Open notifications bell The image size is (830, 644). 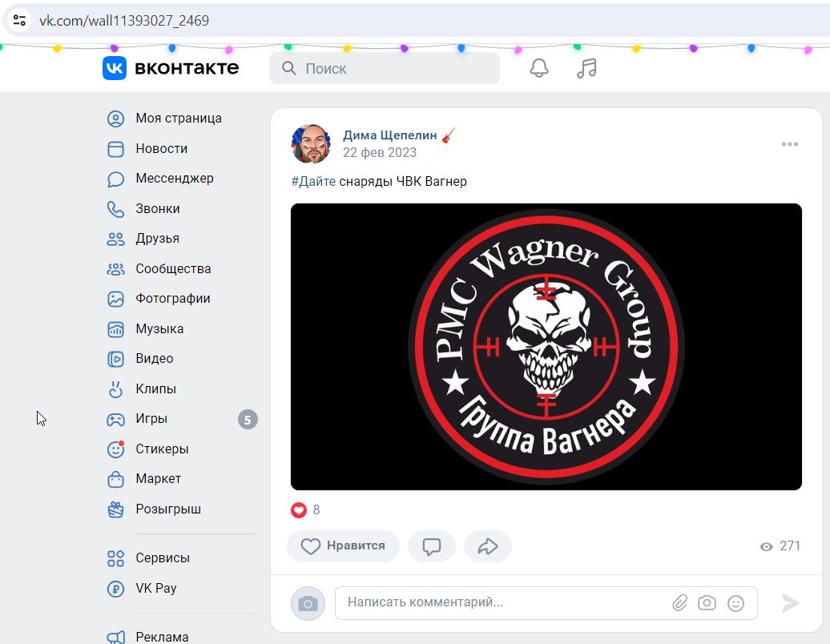pyautogui.click(x=539, y=68)
